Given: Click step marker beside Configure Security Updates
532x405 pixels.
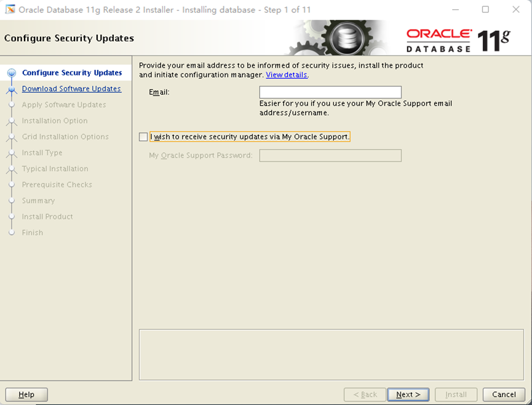Looking at the screenshot, I should (x=12, y=73).
